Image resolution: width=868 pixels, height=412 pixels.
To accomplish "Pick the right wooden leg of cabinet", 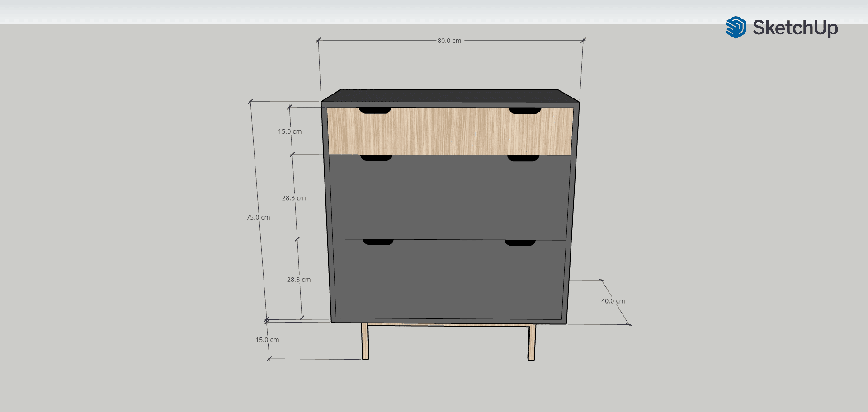I will (x=532, y=342).
